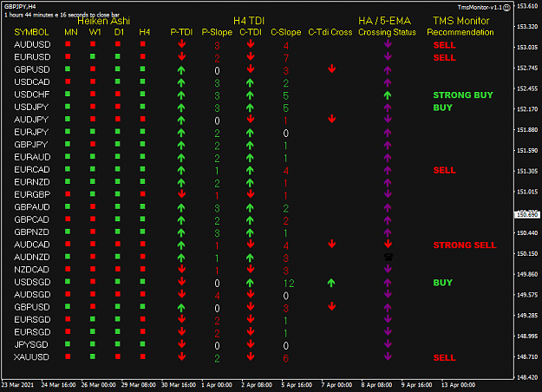Viewport: 542px width, 392px height.
Task: Click the green P-TDI up arrow for EURJPY
Action: coord(181,133)
